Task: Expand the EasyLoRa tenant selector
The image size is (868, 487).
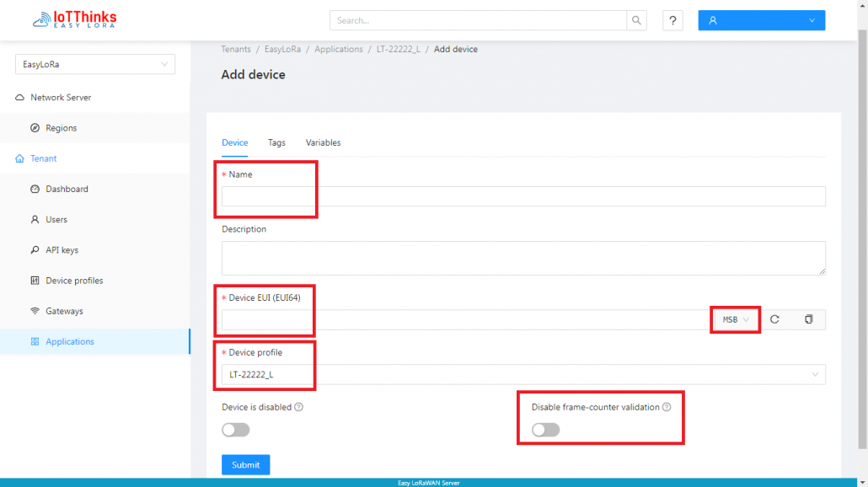Action: (x=94, y=64)
